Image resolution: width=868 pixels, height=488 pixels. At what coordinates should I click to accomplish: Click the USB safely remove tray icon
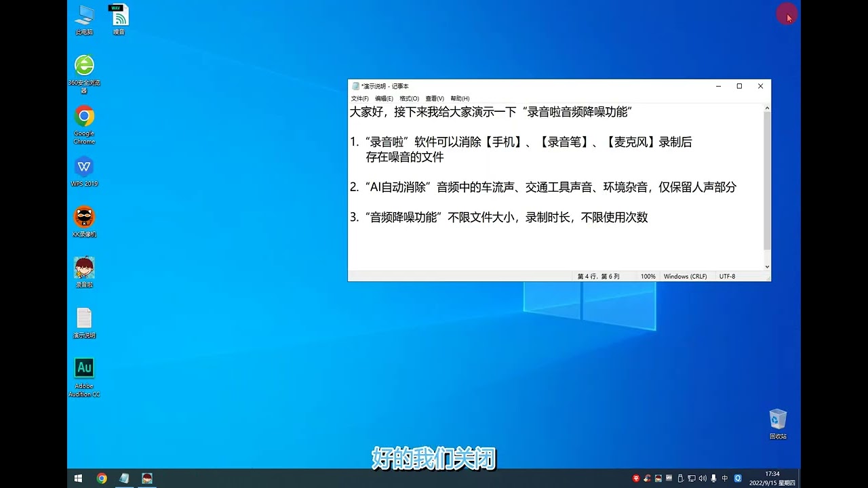point(680,479)
